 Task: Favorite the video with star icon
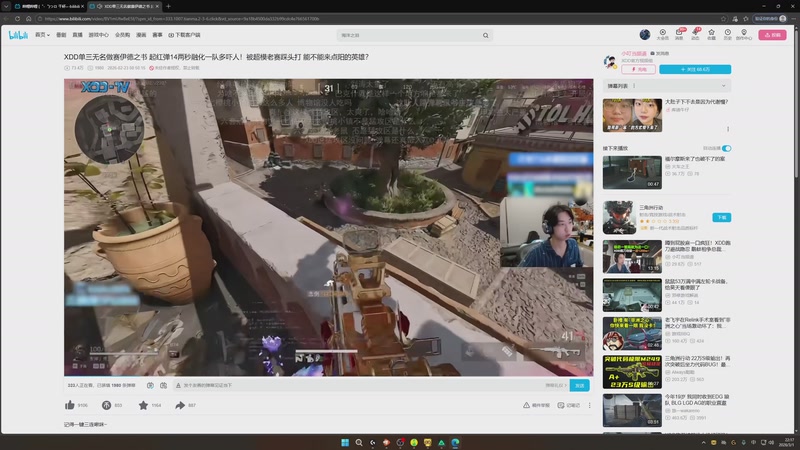tap(143, 405)
